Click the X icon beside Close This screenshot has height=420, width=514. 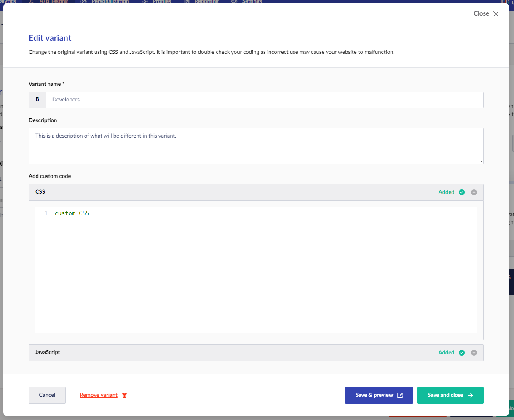coord(496,14)
